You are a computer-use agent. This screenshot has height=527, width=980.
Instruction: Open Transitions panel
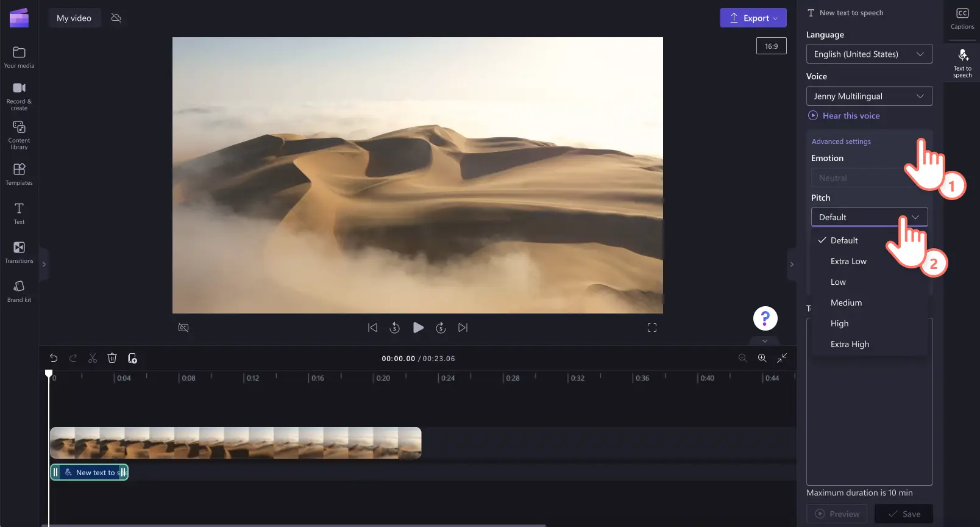[x=19, y=253]
